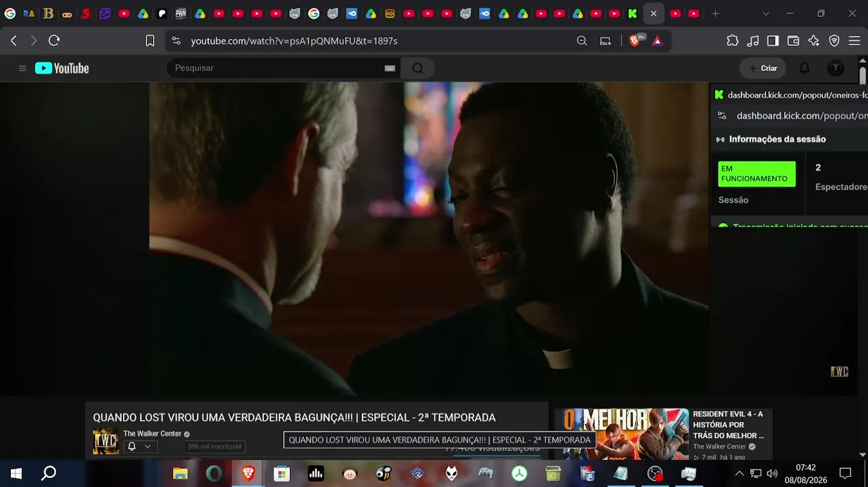Switch to the orange HD tab
This screenshot has width=868, height=487.
pos(390,14)
